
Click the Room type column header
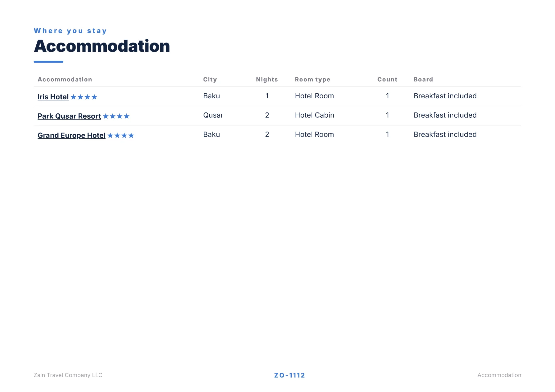pos(313,80)
